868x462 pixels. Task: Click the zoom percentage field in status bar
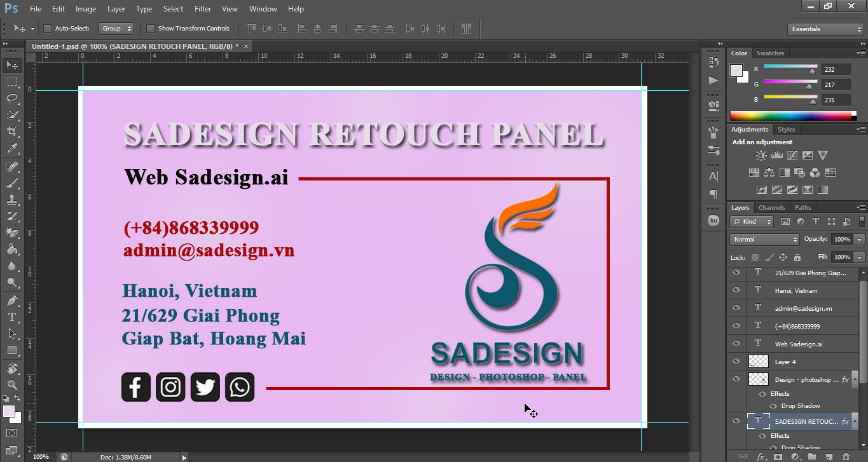pos(41,457)
